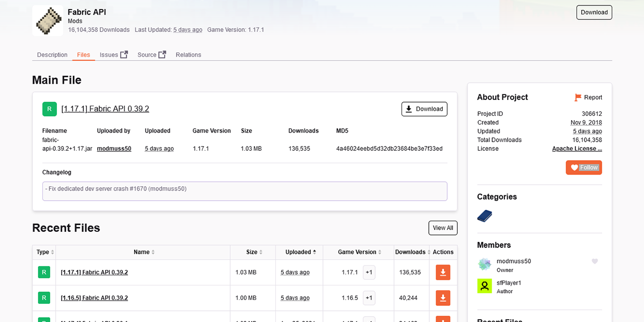
Task: Click the header Last Updated 5 days ago text
Action: point(169,30)
